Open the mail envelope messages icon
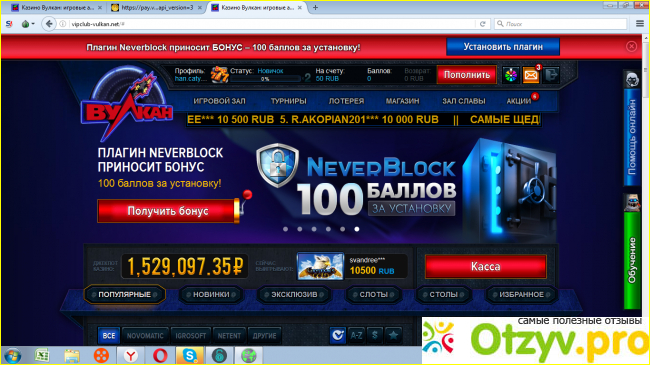 pos(531,75)
